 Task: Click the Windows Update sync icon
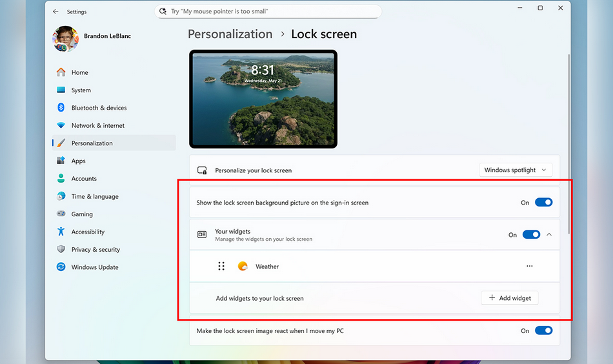point(61,267)
